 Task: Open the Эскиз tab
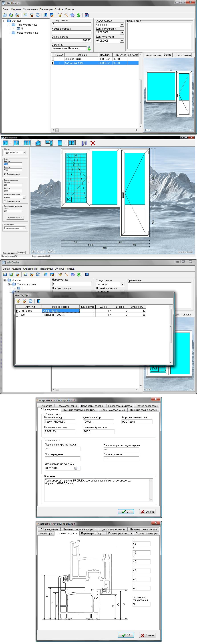tap(167, 55)
